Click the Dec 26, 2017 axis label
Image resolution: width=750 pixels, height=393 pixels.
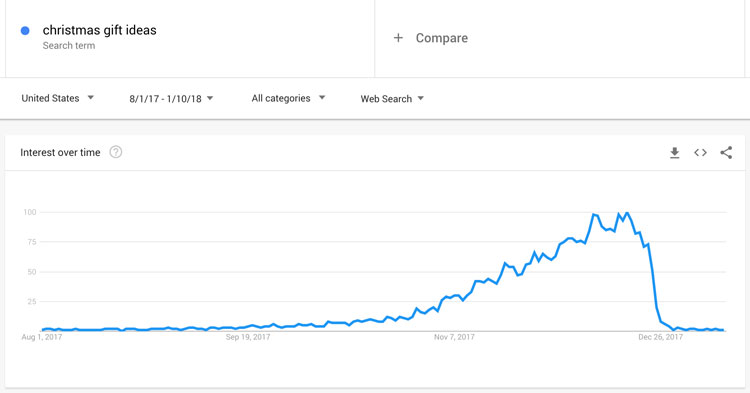(661, 337)
